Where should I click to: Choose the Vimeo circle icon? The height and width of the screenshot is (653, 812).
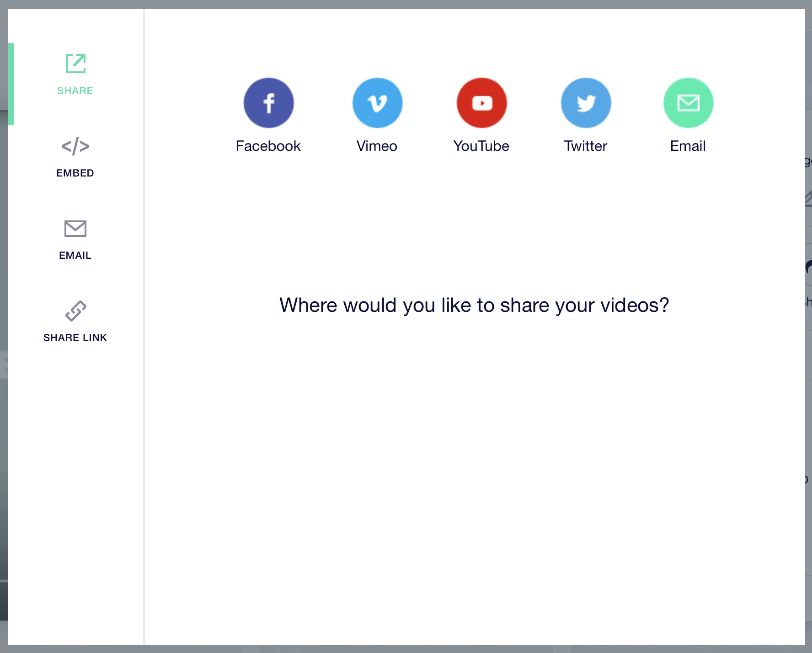pyautogui.click(x=378, y=103)
